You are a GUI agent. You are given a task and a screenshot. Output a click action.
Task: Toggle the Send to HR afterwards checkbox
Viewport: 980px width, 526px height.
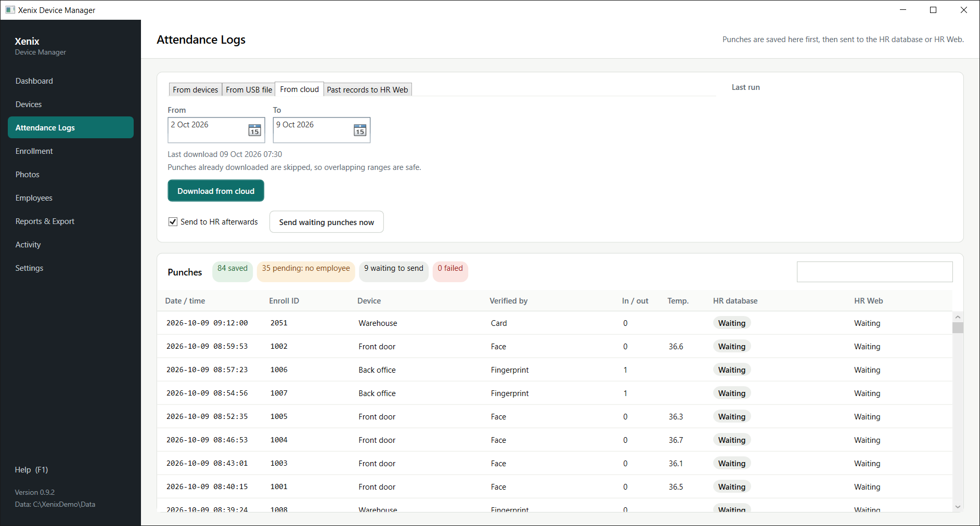[x=173, y=222]
